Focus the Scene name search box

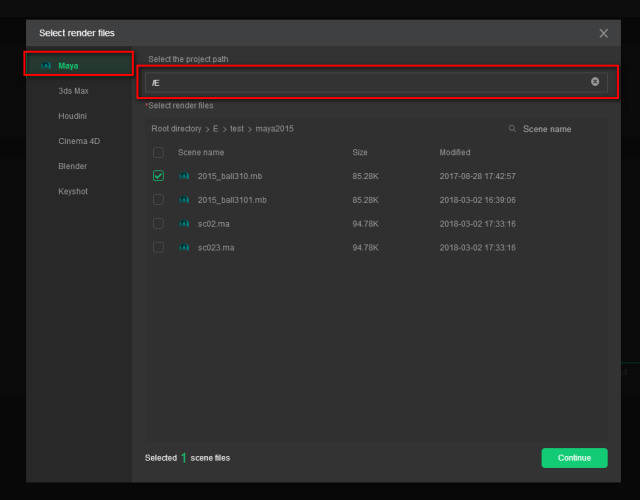547,129
